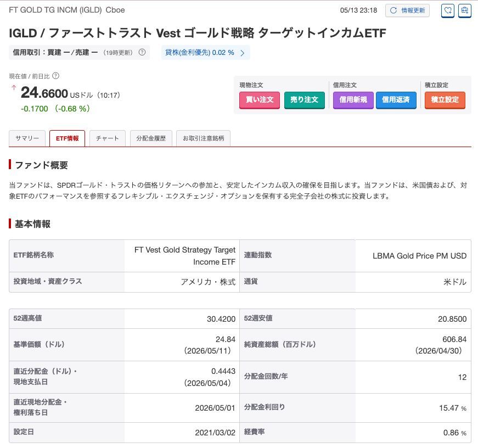Click the help icon beside 現在値 / 前日比

click(56, 76)
